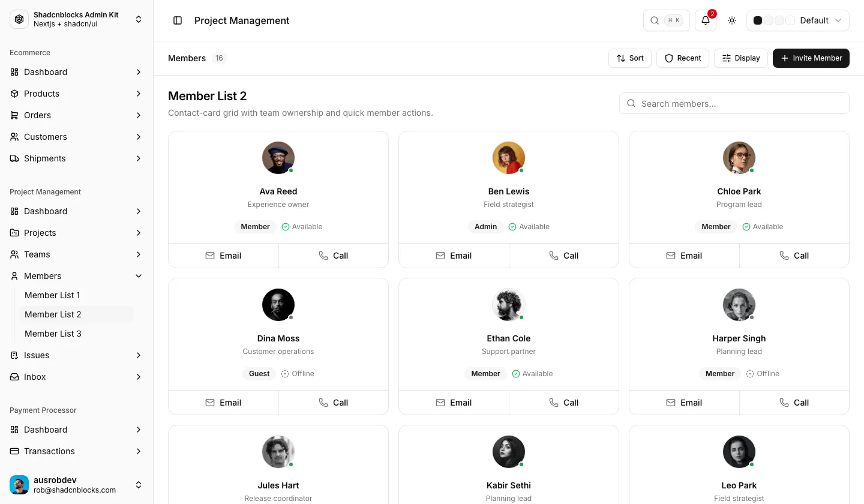The height and width of the screenshot is (504, 864).
Task: Toggle light/dark theme sun icon
Action: pos(732,20)
